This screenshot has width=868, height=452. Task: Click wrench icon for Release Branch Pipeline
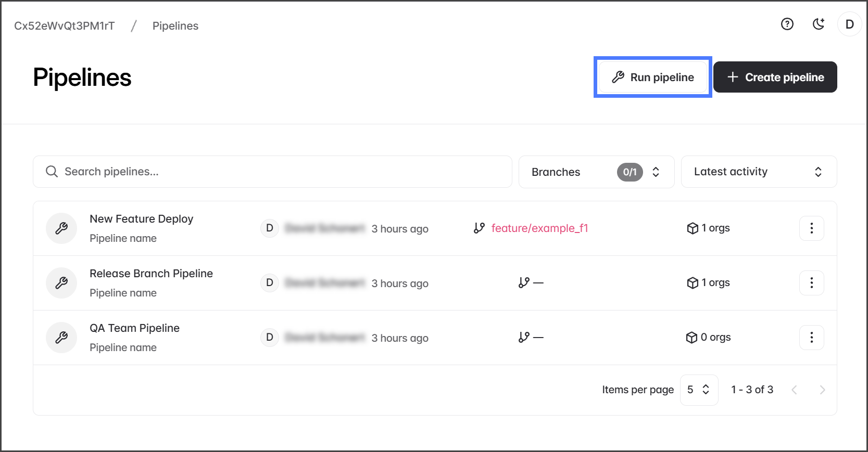click(61, 283)
